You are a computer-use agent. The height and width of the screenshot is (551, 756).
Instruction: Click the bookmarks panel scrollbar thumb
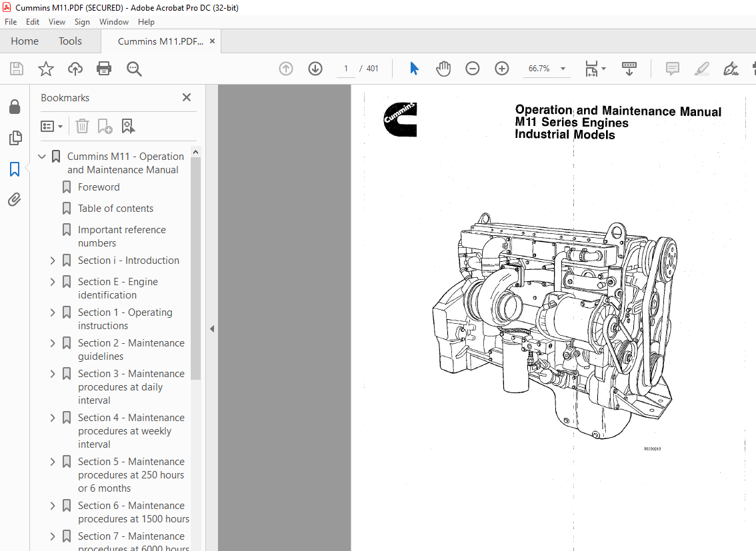click(x=195, y=269)
